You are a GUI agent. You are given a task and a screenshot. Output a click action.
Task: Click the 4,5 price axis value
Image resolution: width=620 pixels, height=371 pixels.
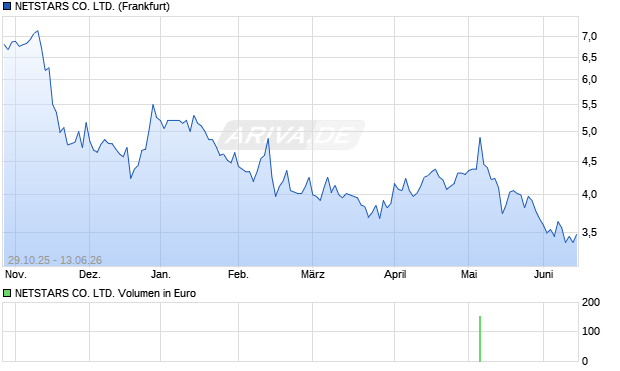589,161
